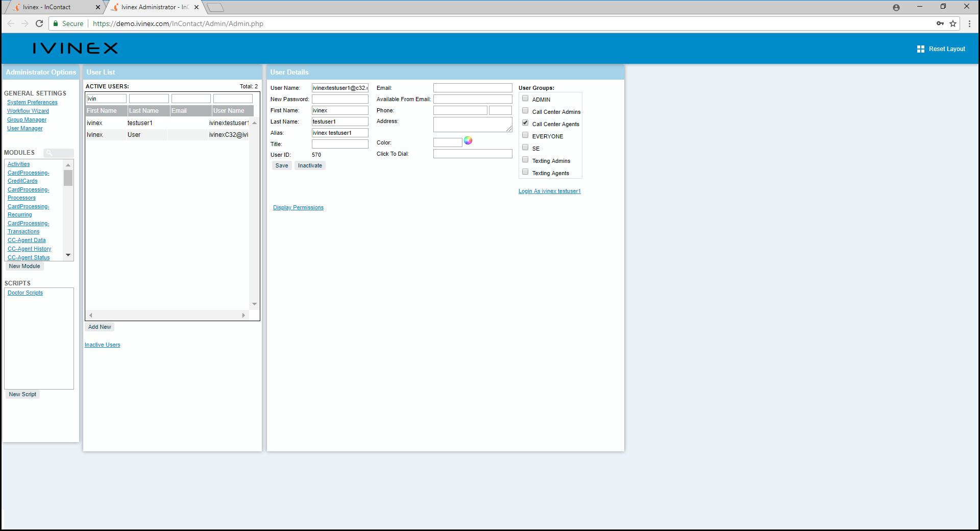
Task: Click the green Secure padlock icon
Action: pyautogui.click(x=56, y=23)
